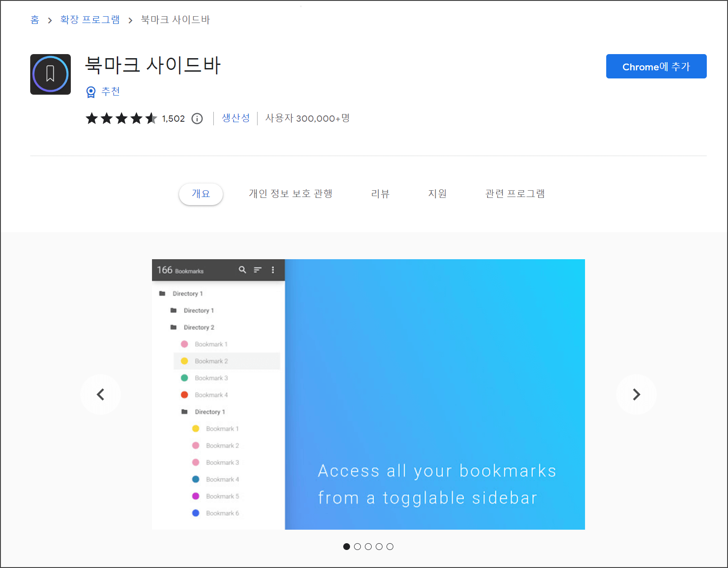Click the Chrome에 추가 button
The width and height of the screenshot is (728, 568).
click(x=656, y=66)
